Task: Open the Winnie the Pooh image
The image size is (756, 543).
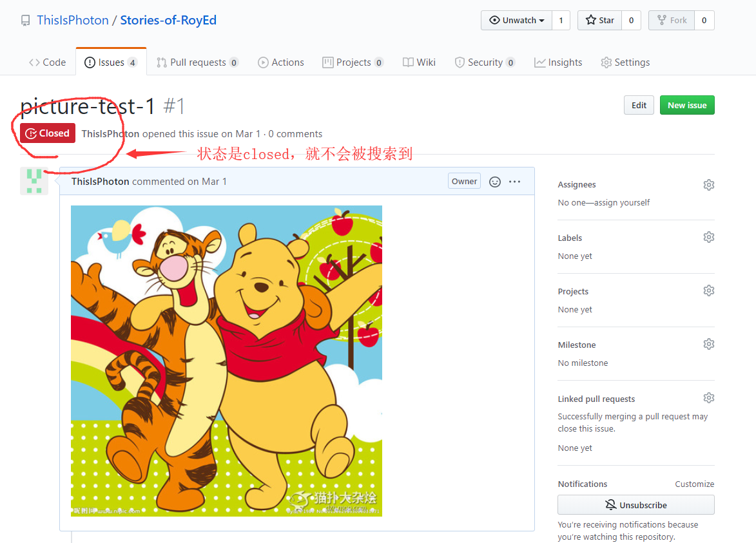Action: coord(227,361)
